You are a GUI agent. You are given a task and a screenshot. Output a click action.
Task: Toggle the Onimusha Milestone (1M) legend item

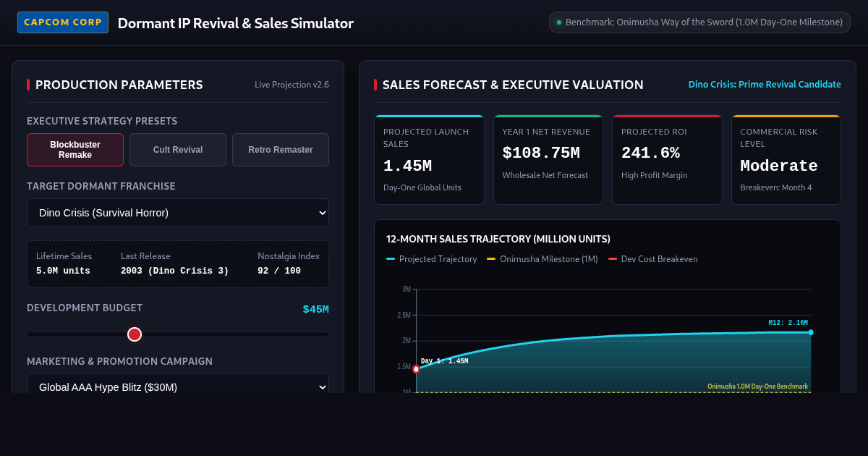click(542, 259)
